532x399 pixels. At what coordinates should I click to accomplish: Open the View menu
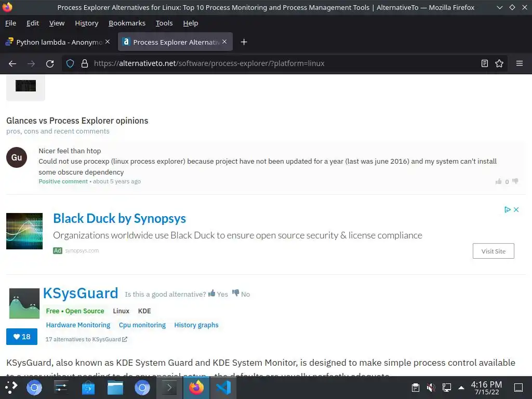click(x=57, y=23)
